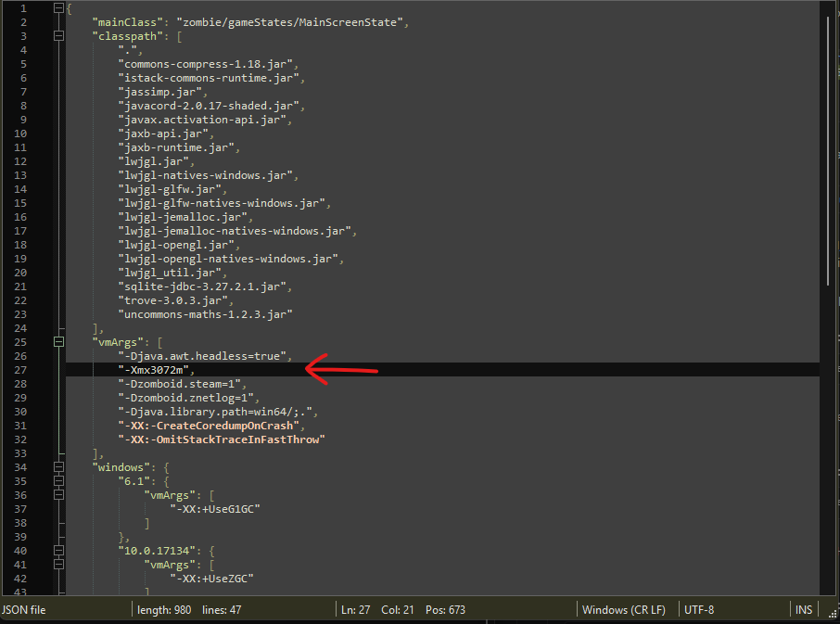Click the "javacord-2.0.17-shaded.jar" entry
Image resolution: width=840 pixels, height=624 pixels.
coord(209,106)
